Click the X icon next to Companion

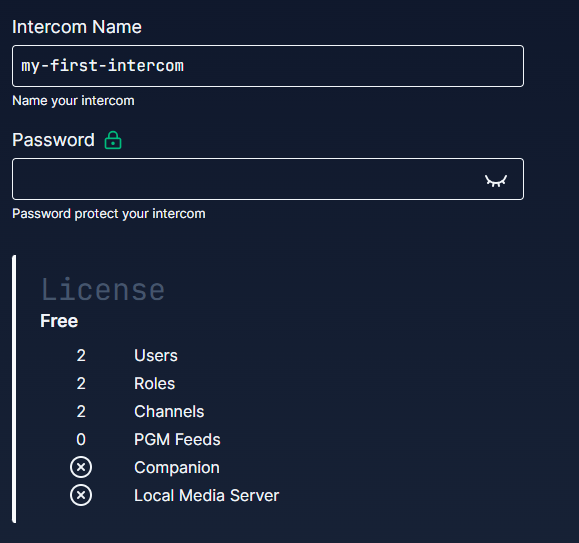click(81, 467)
